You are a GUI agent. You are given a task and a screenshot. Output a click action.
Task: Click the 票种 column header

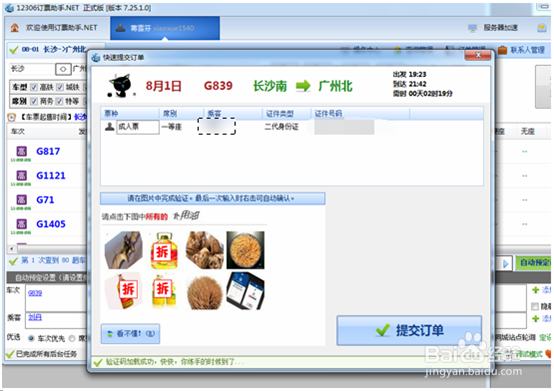coord(129,113)
